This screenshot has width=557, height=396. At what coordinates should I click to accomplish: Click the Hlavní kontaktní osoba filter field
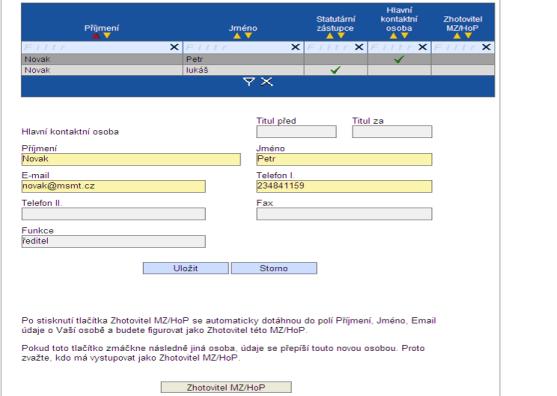393,47
